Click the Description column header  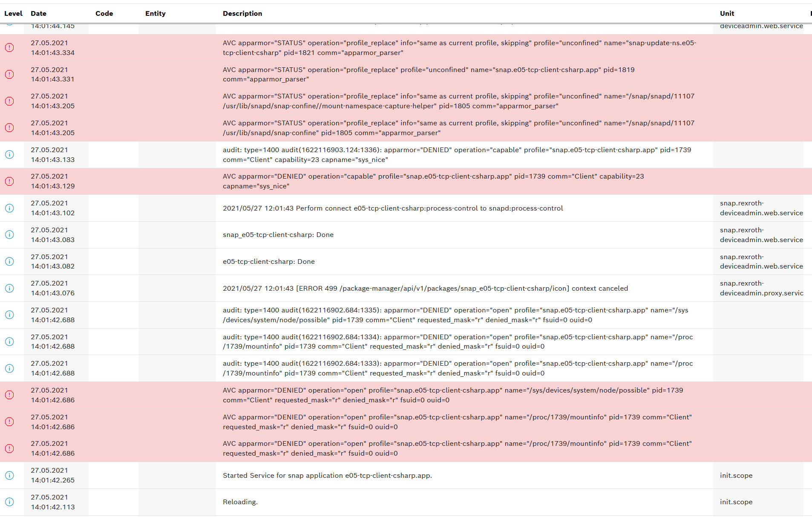tap(242, 14)
